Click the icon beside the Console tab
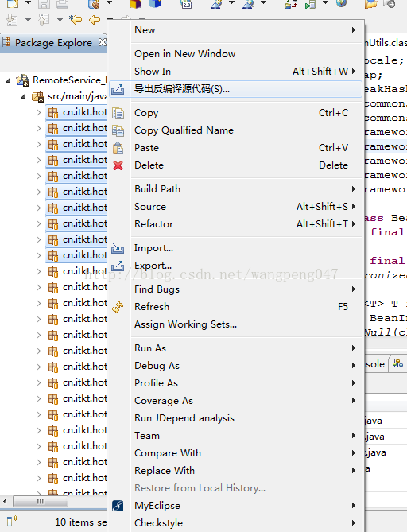 (x=397, y=363)
